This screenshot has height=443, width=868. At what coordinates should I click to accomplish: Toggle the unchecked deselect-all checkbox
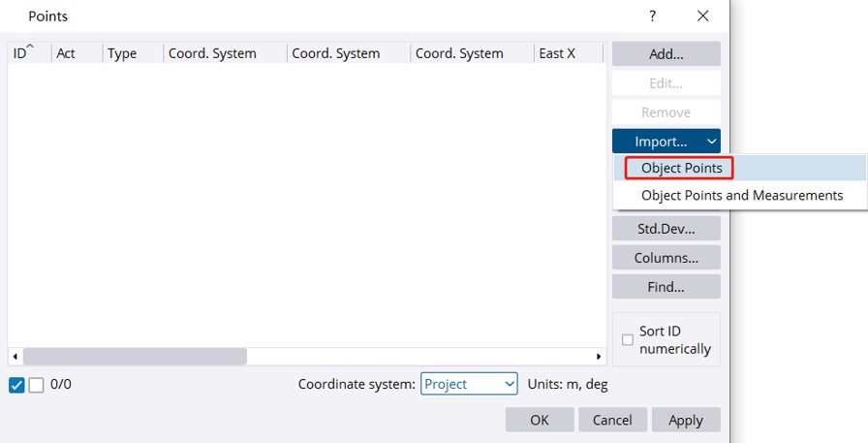[37, 385]
